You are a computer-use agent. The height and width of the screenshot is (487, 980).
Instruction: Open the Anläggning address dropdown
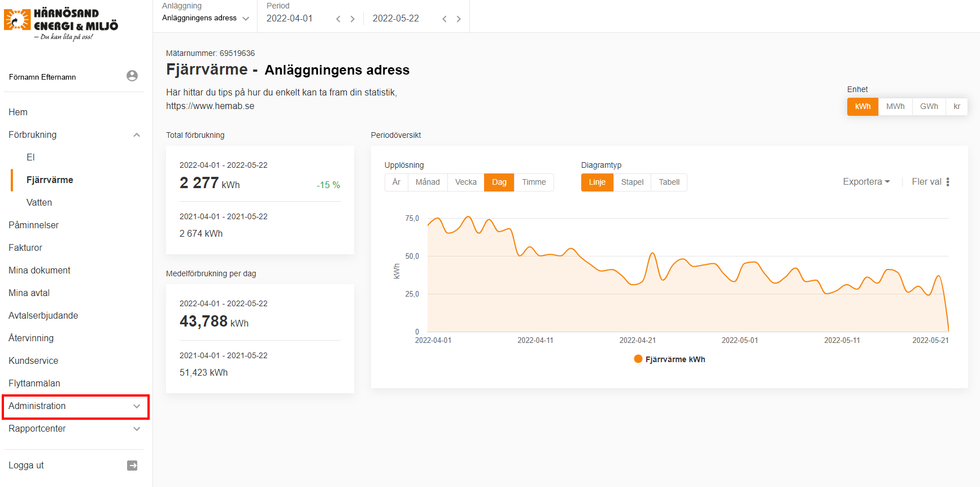(x=206, y=18)
